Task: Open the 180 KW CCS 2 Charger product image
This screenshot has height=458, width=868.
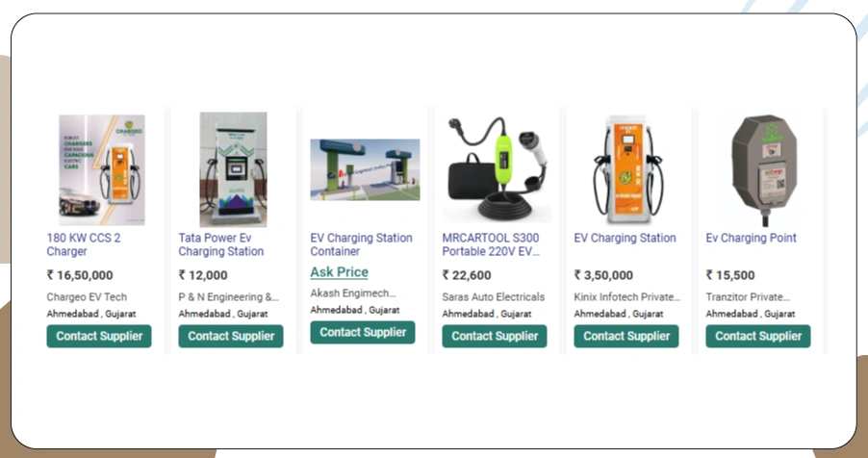Action: (102, 169)
